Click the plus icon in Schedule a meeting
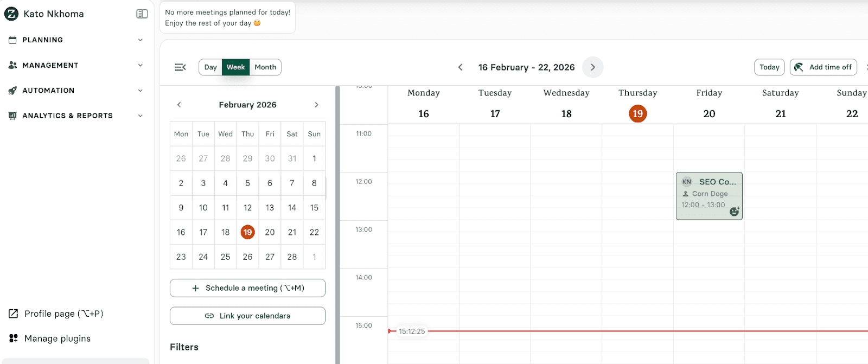868x364 pixels. [x=195, y=288]
